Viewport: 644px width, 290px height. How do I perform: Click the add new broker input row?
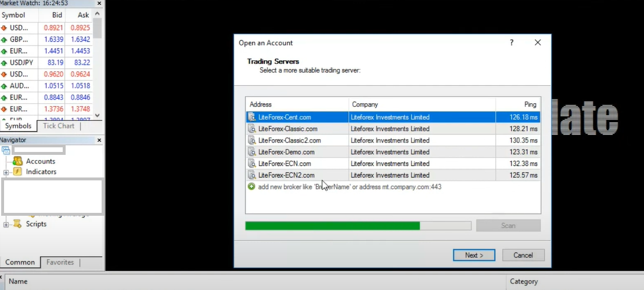[393, 187]
